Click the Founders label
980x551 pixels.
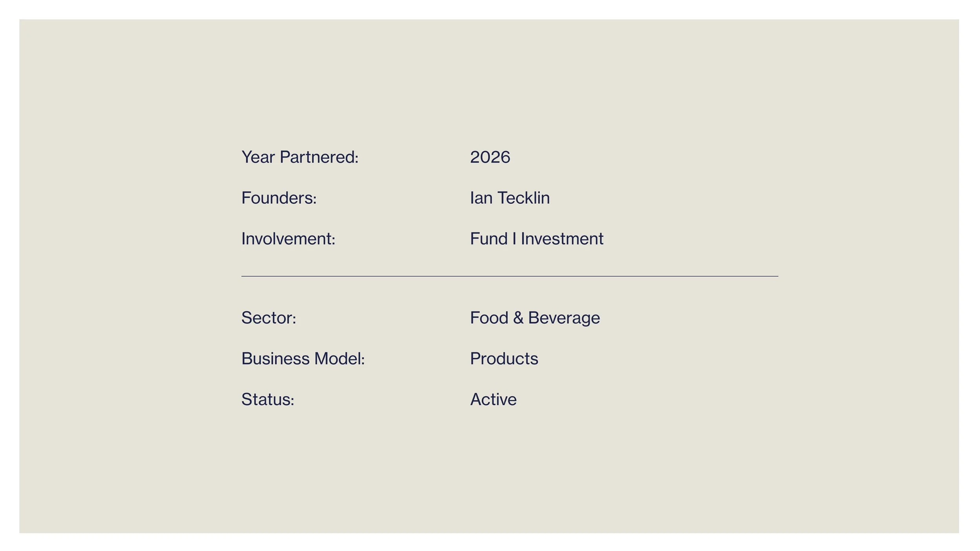tap(279, 198)
